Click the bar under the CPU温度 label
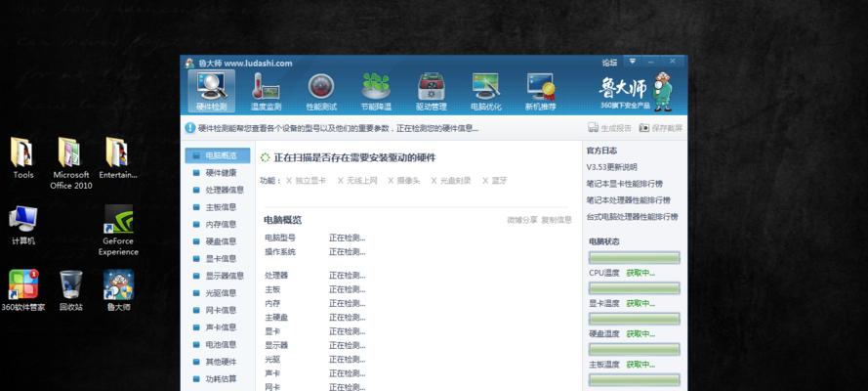Viewport: 868px width, 391px height. 634,288
